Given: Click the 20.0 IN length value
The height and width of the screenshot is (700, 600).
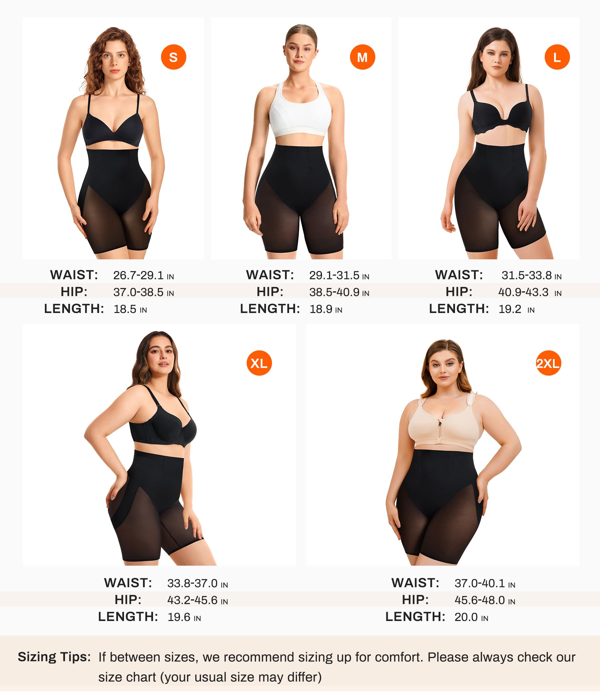Looking at the screenshot, I should click(x=471, y=617).
